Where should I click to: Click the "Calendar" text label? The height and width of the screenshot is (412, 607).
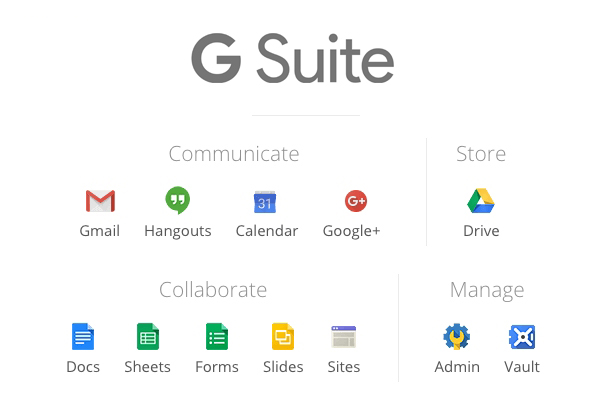click(x=266, y=231)
